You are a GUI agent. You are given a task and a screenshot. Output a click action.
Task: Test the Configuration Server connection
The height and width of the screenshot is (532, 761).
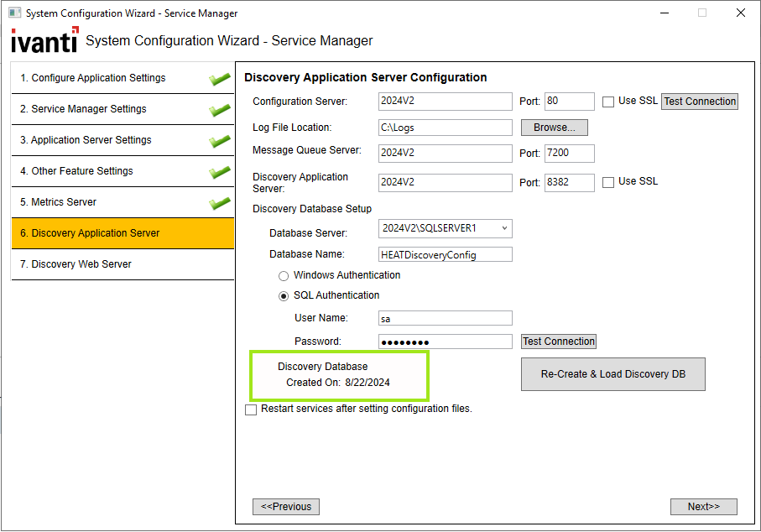pyautogui.click(x=700, y=102)
